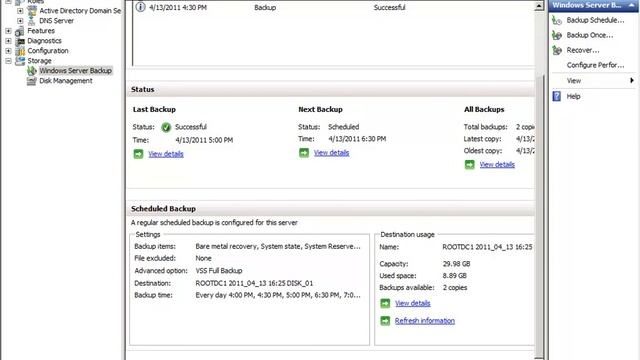Click the Windows Server Backup tree icon
The width and height of the screenshot is (640, 360).
tap(32, 71)
